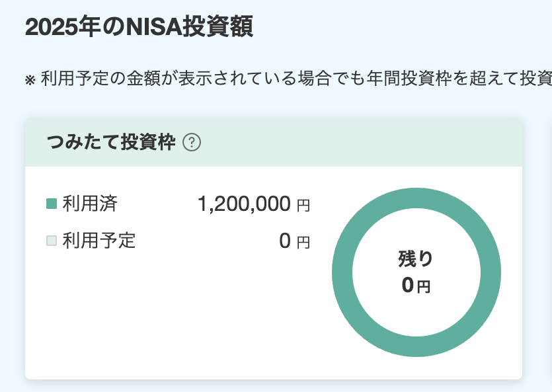Click the small 円 unit inside the donut

tap(424, 287)
